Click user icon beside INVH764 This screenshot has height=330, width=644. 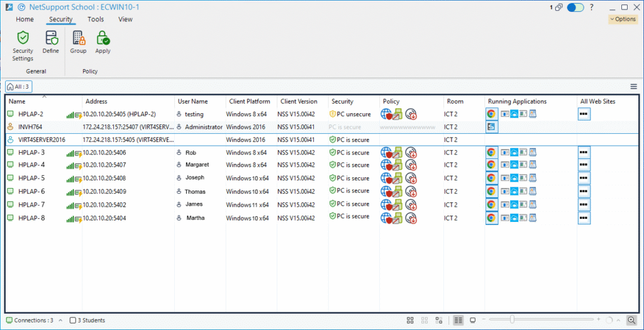tap(11, 127)
